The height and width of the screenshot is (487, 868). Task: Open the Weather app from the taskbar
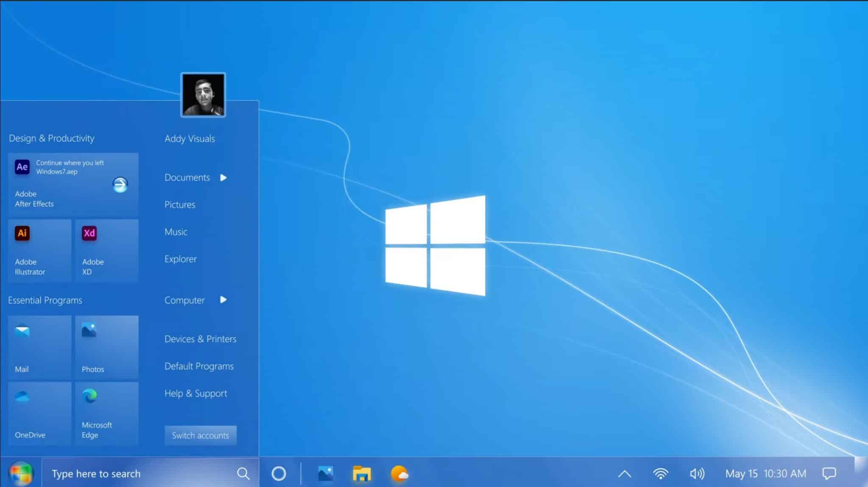click(400, 473)
